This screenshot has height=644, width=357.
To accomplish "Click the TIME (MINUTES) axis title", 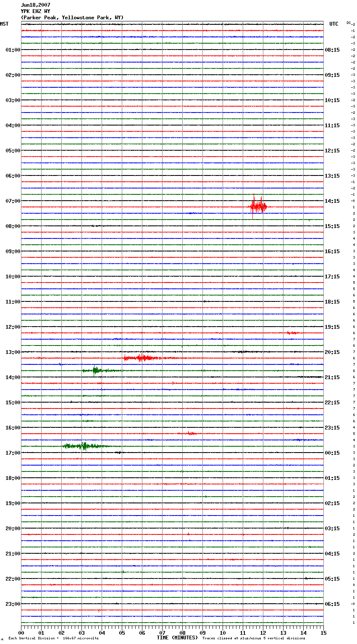I will click(x=177, y=638).
